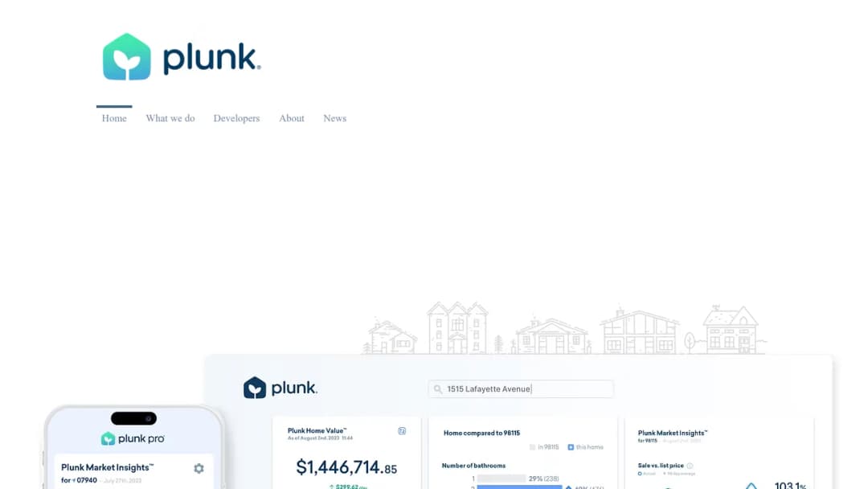The width and height of the screenshot is (868, 489).
Task: Click the Plunk wordmark in the header
Action: click(x=212, y=58)
